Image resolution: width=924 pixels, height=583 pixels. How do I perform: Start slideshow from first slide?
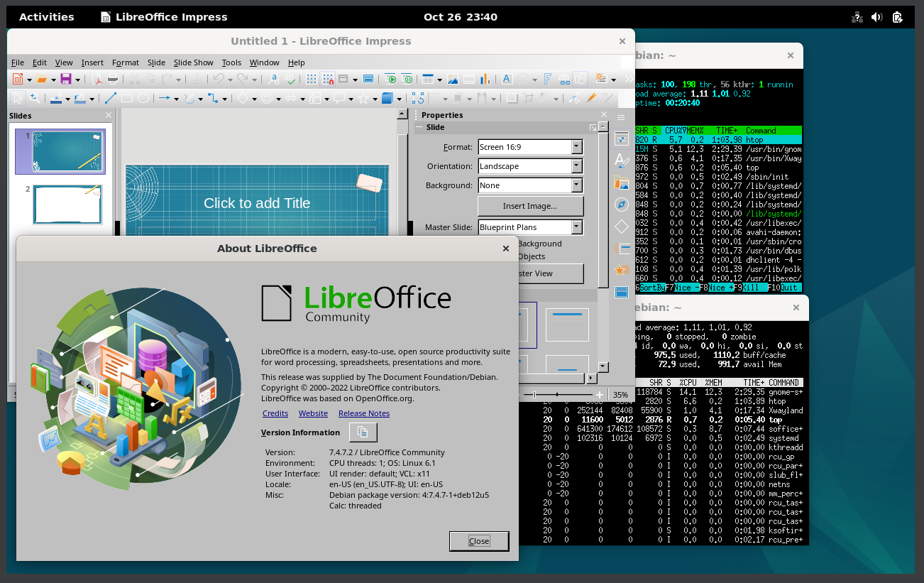pos(390,79)
